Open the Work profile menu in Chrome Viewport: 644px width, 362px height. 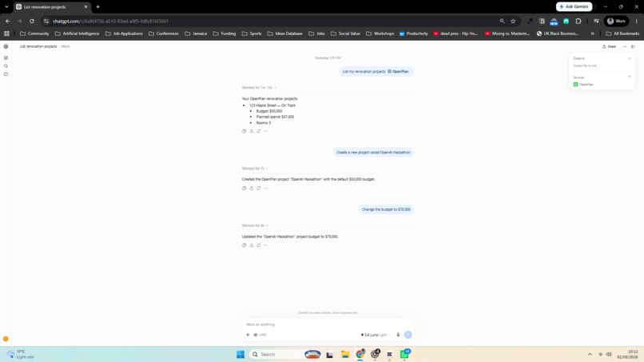pos(617,21)
